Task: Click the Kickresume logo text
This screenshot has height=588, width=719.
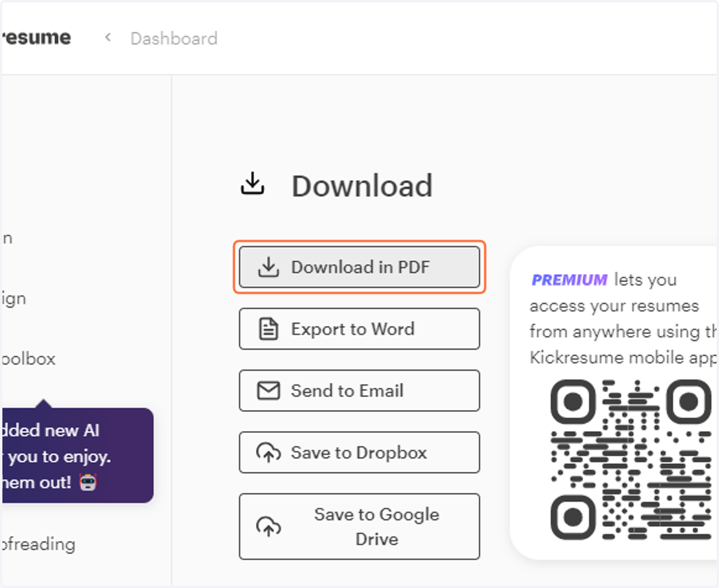Action: (36, 38)
